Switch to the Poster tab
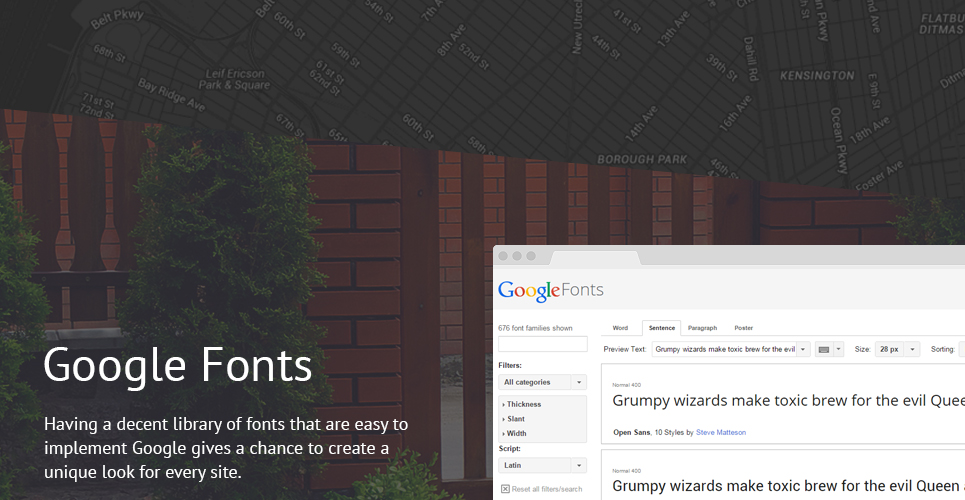The width and height of the screenshot is (965, 500). (x=743, y=328)
